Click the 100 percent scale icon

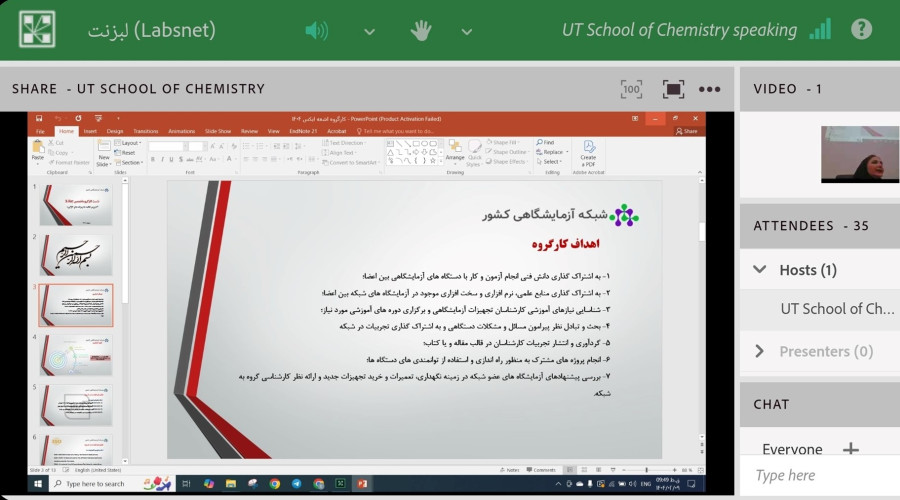click(x=631, y=89)
